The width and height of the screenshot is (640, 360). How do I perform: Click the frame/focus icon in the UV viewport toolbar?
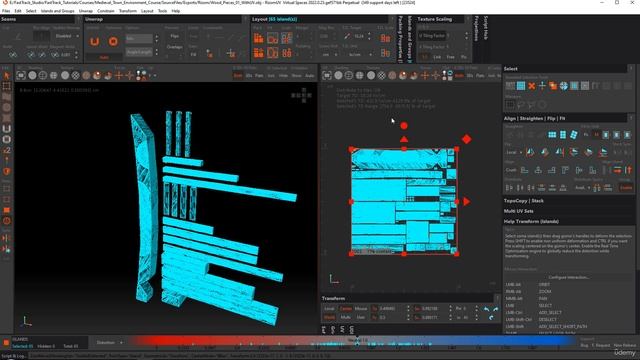pos(327,76)
